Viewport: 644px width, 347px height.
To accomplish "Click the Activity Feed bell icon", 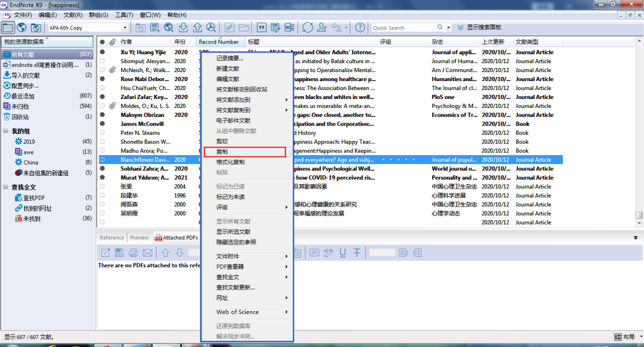I will 337,27.
